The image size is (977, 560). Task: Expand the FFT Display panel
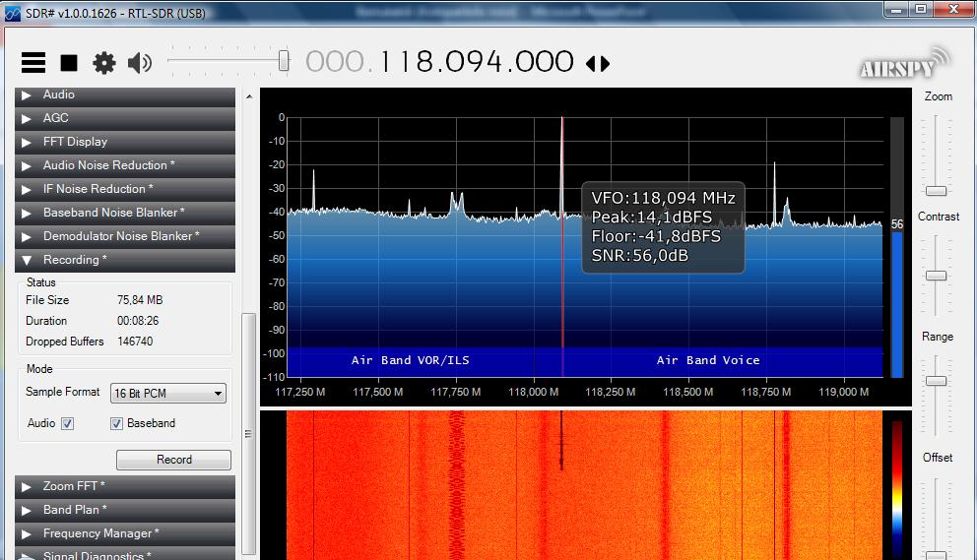(125, 142)
